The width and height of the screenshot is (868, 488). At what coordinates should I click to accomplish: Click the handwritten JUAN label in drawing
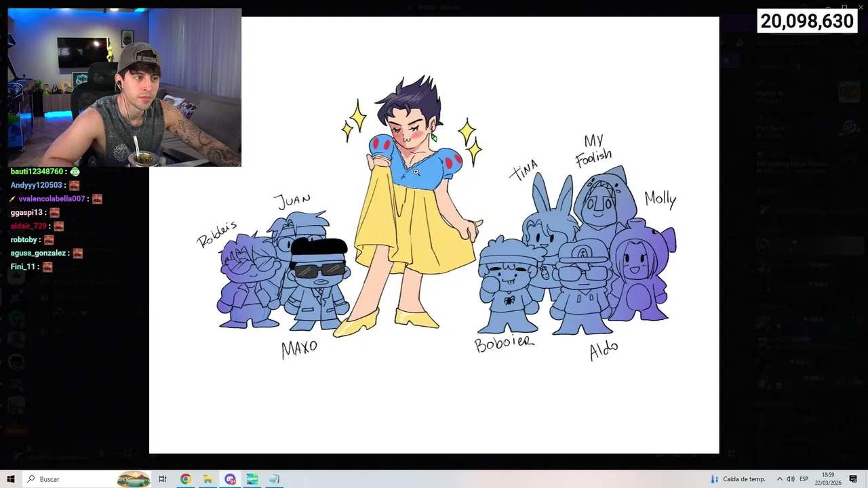(293, 201)
